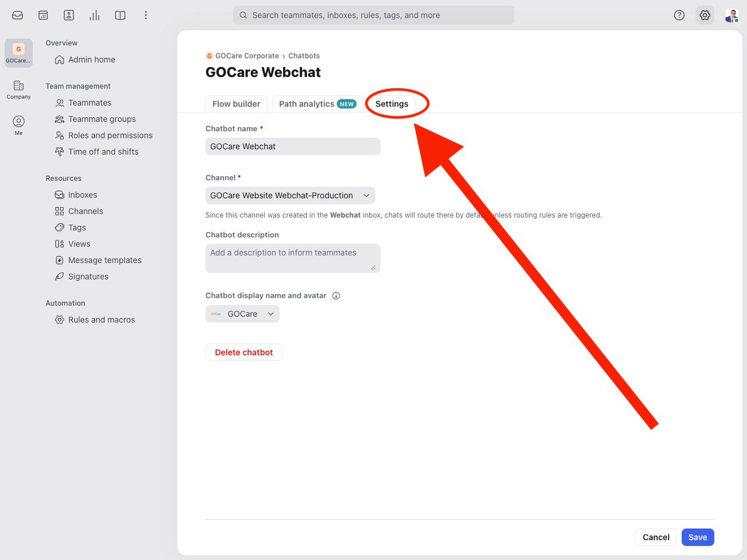Image resolution: width=747 pixels, height=560 pixels.
Task: Click the info icon beside display name label
Action: coord(336,296)
